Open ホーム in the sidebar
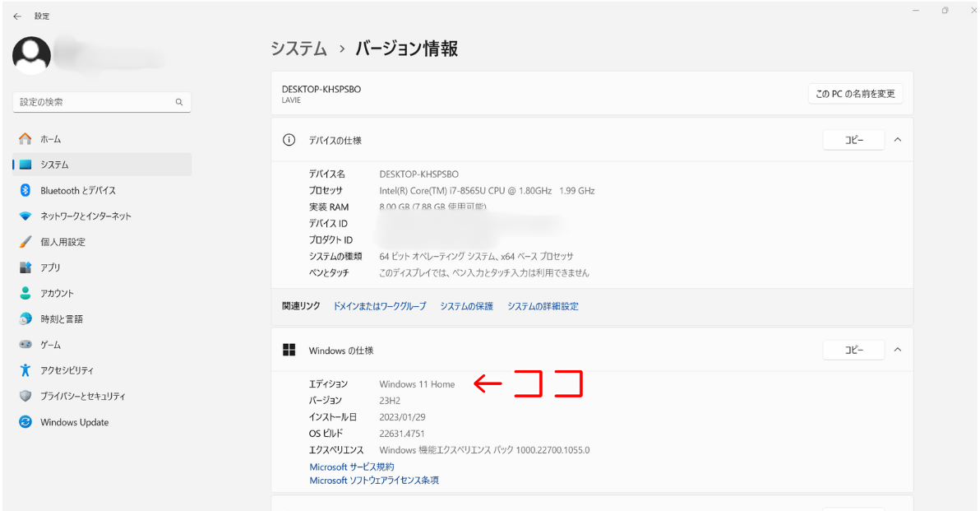980x511 pixels. pos(102,139)
